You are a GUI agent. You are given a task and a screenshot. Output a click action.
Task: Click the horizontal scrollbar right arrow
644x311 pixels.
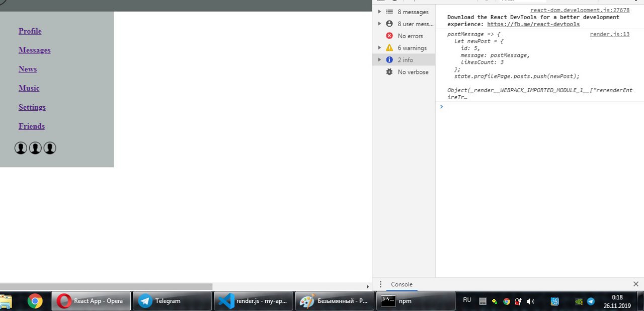(367, 286)
